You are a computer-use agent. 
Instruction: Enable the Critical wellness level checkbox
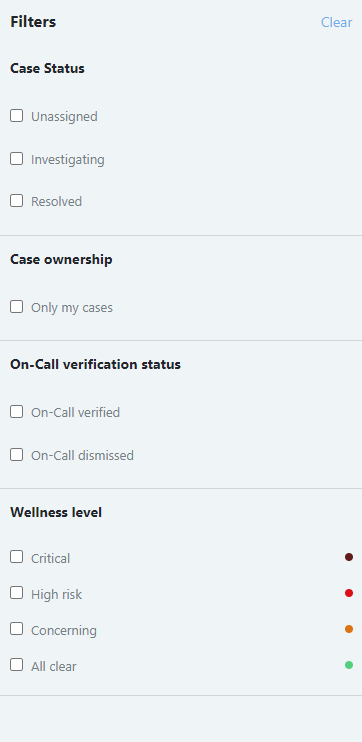[17, 557]
